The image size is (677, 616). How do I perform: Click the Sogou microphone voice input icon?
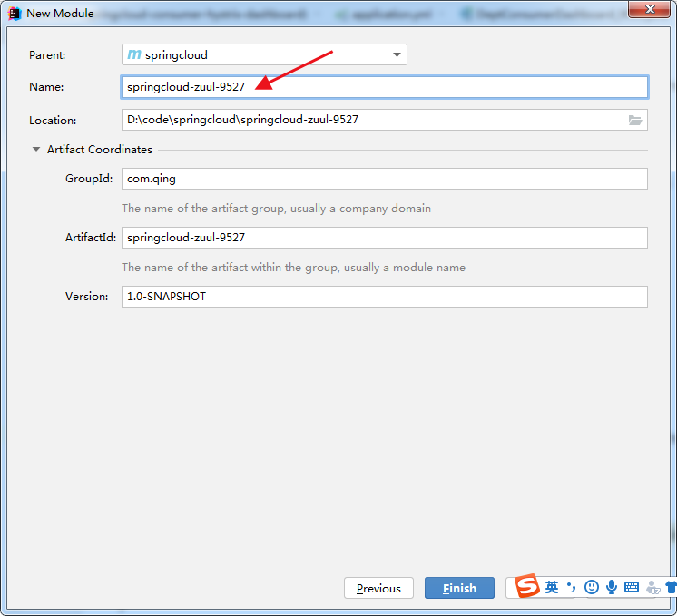(612, 587)
